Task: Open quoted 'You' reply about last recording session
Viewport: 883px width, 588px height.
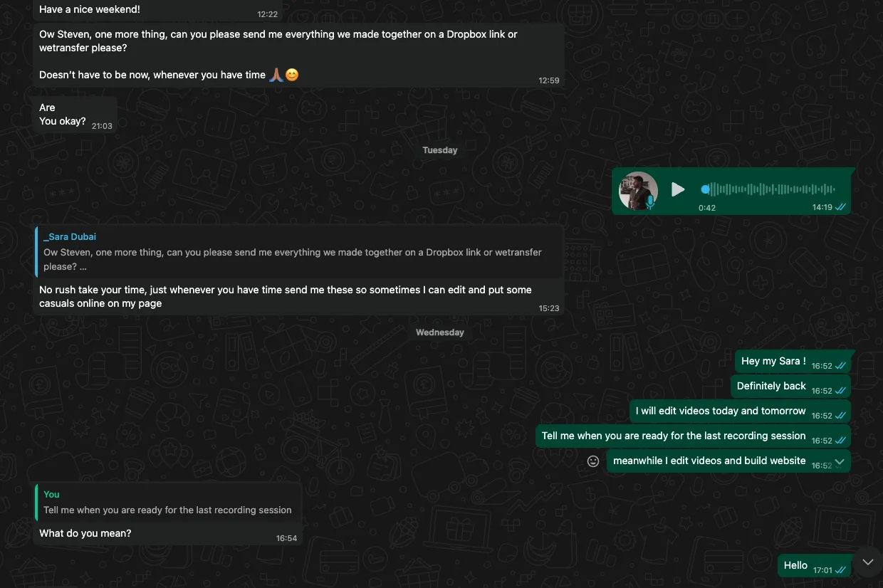Action: tap(167, 503)
